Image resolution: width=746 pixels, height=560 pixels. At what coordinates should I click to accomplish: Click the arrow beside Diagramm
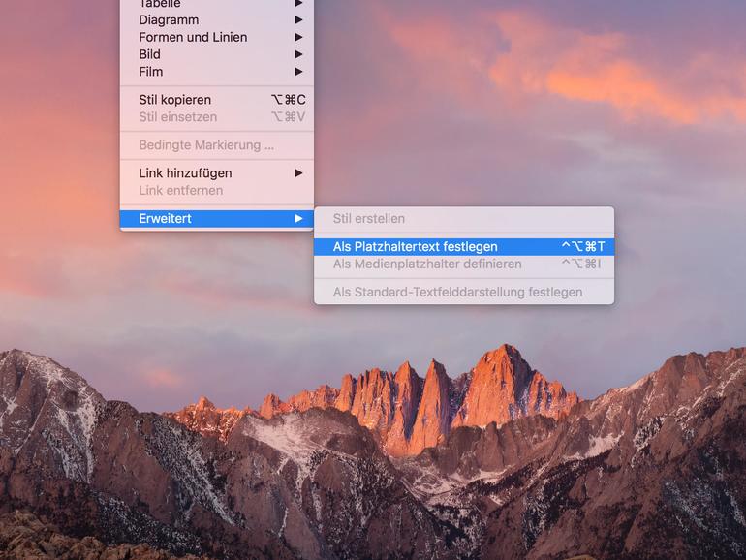298,20
